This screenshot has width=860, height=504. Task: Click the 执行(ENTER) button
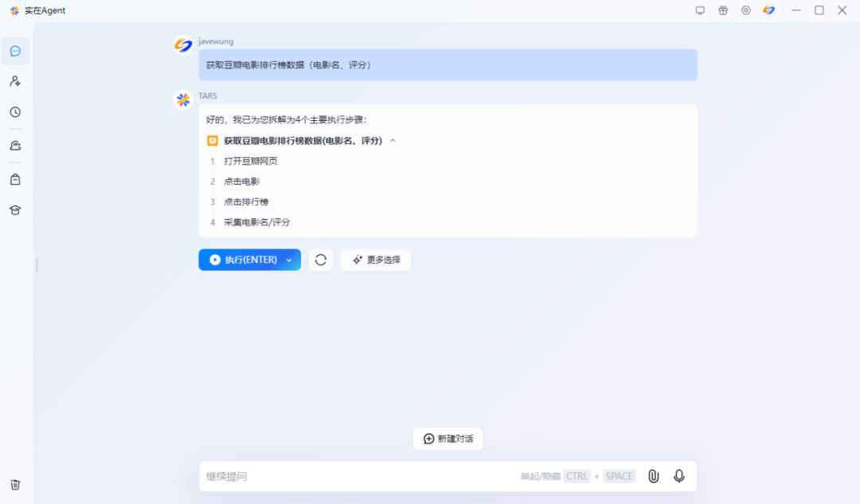[x=241, y=260]
